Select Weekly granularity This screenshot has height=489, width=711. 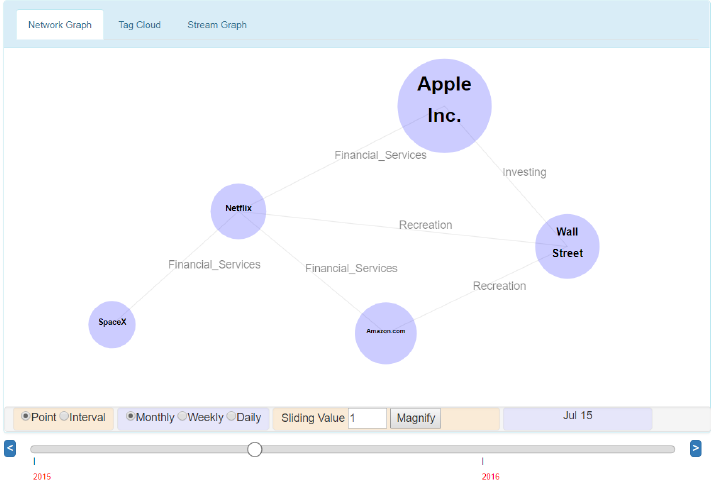point(182,416)
